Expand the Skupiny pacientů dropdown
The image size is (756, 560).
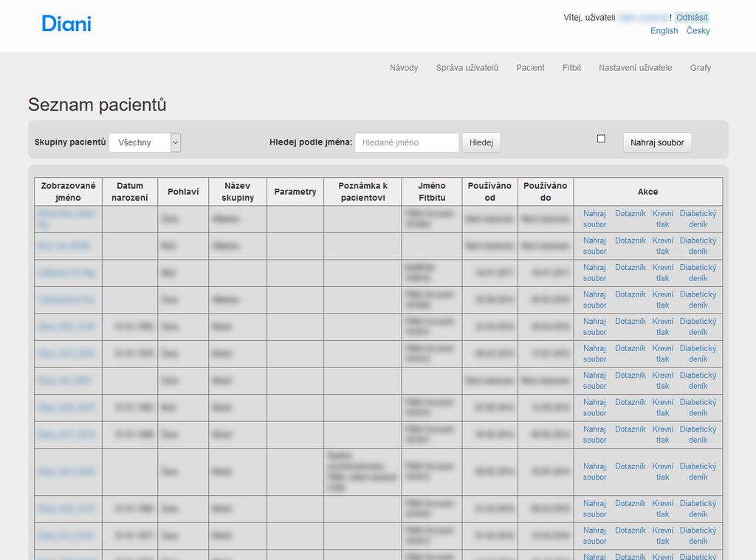tap(145, 142)
